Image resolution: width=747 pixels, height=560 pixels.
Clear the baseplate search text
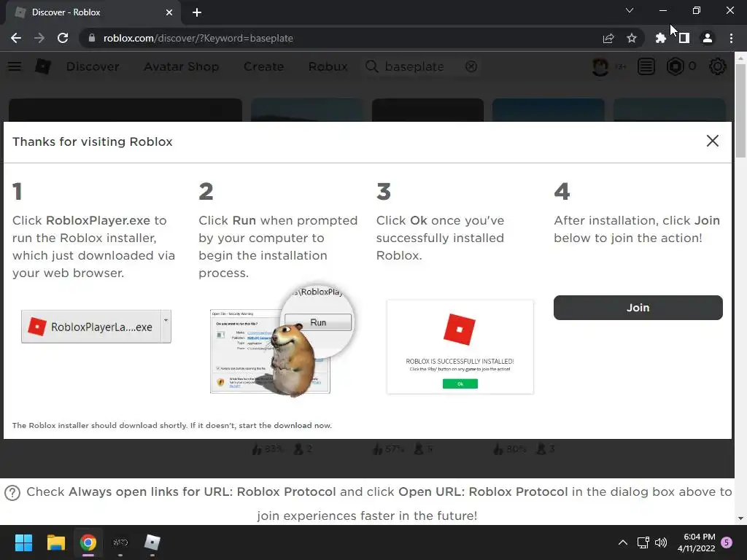471,66
